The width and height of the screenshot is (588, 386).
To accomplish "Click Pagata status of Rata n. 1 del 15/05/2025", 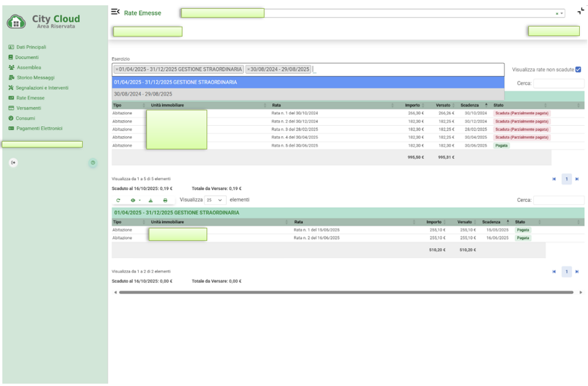I will pyautogui.click(x=523, y=230).
